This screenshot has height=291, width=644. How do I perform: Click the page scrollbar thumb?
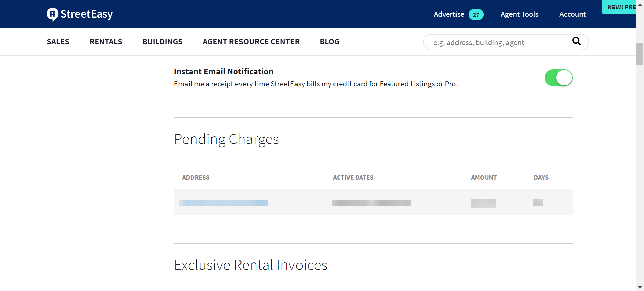tap(640, 54)
